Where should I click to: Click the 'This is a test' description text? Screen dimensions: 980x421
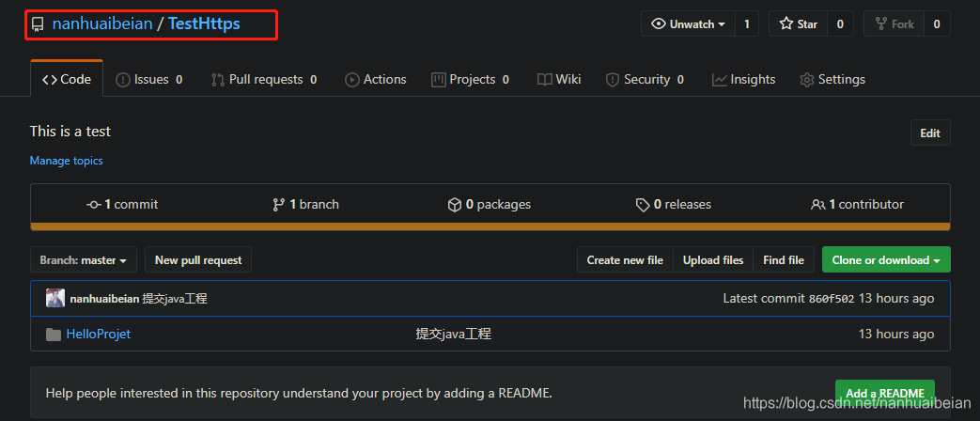coord(70,132)
